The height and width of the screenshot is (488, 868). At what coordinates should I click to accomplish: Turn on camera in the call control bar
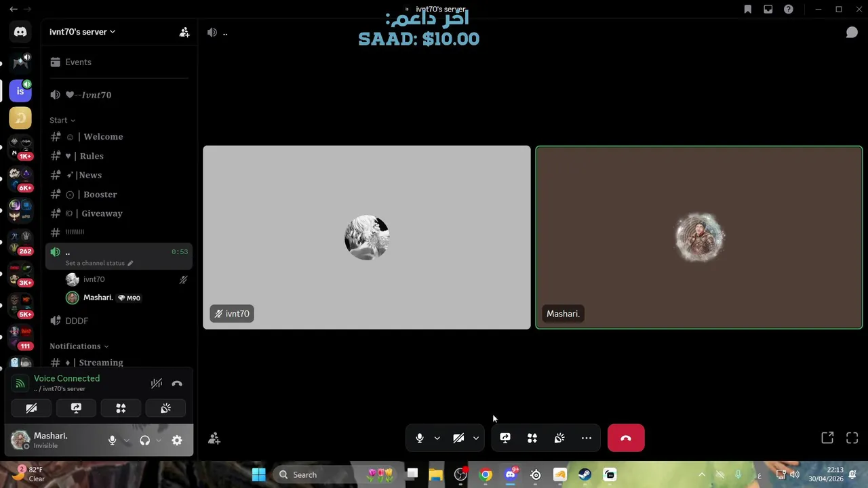point(458,439)
